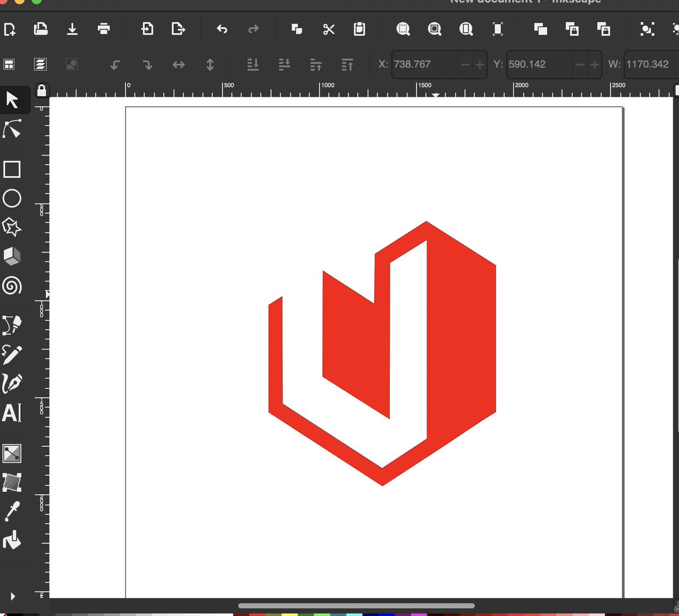This screenshot has height=616, width=679.
Task: Zoom to fit the selection
Action: (403, 29)
